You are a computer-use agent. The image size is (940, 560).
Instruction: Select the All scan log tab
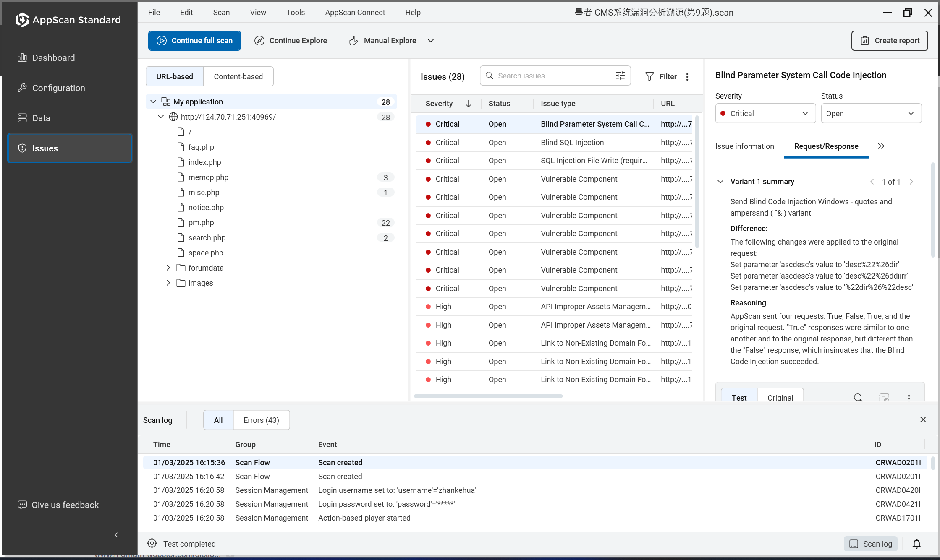(x=218, y=420)
